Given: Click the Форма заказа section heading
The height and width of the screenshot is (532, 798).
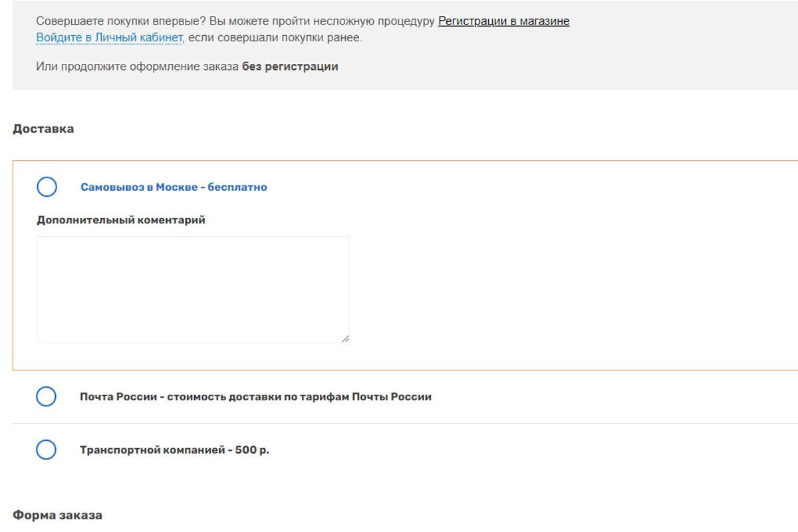Looking at the screenshot, I should [x=57, y=515].
